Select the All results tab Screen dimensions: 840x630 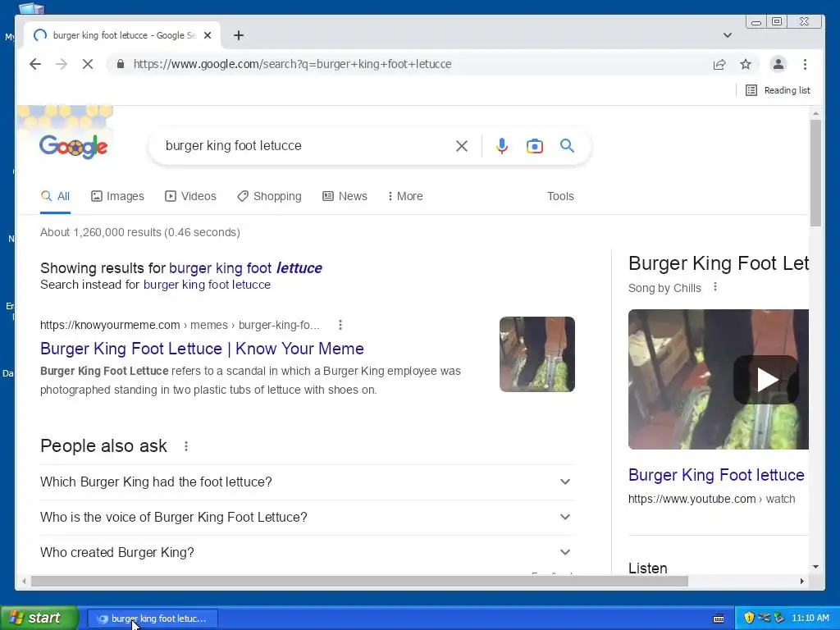click(55, 196)
